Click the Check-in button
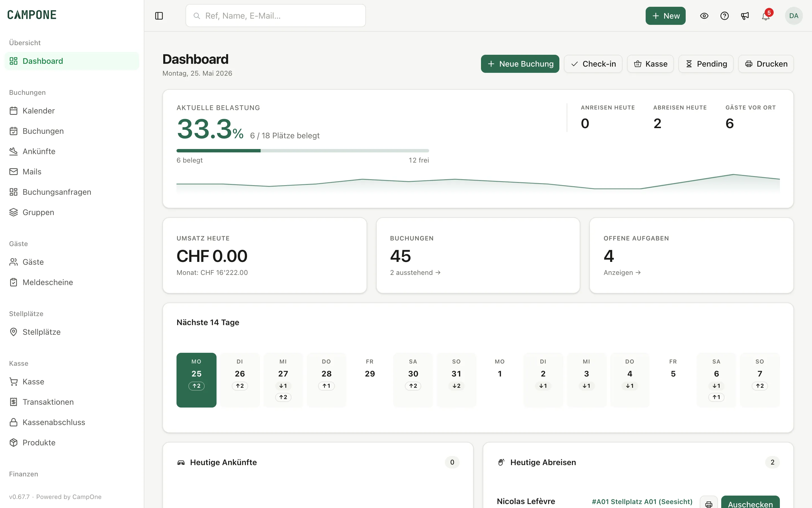 click(593, 64)
